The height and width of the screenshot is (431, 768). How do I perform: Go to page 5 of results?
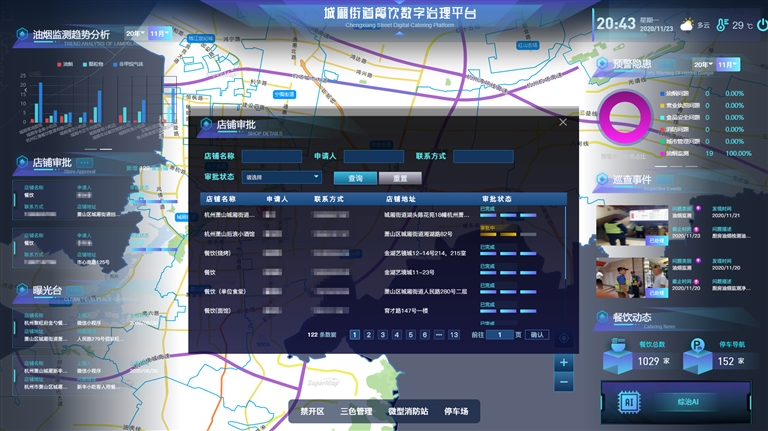[x=411, y=335]
